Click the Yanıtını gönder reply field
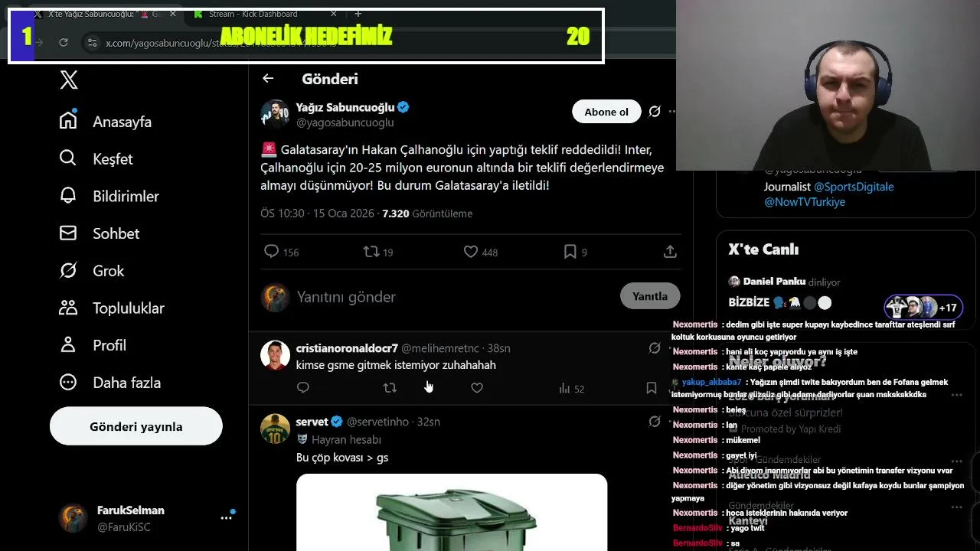 [452, 297]
